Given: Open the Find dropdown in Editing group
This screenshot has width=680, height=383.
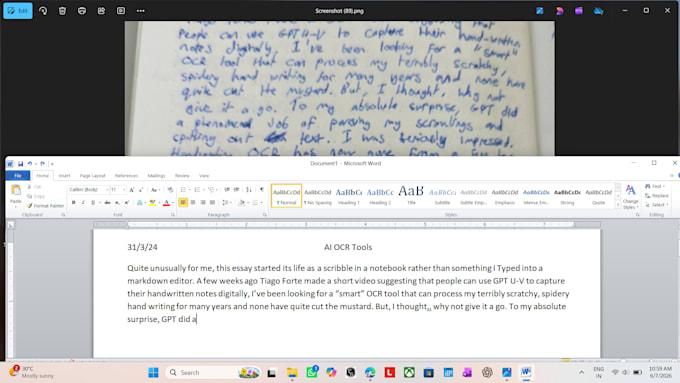Looking at the screenshot, I should coord(664,187).
